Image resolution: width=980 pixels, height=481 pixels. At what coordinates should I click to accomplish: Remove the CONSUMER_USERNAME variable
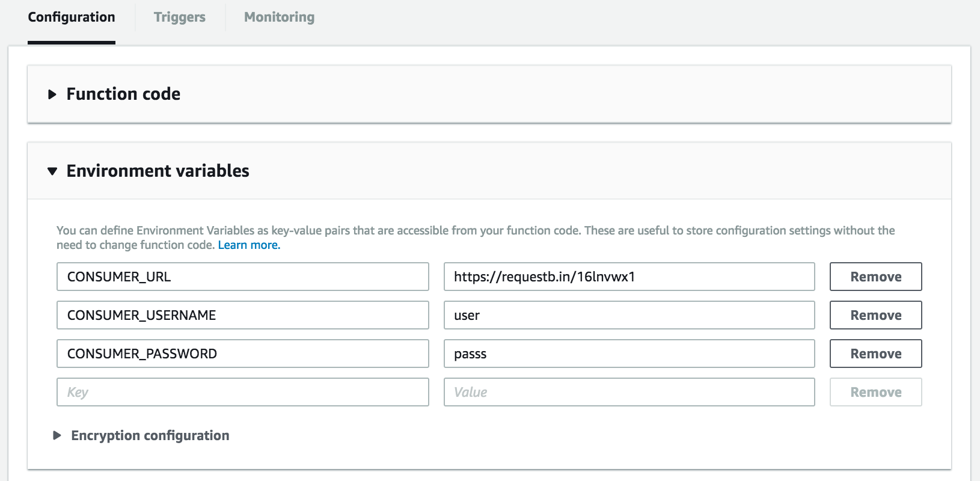coord(875,315)
